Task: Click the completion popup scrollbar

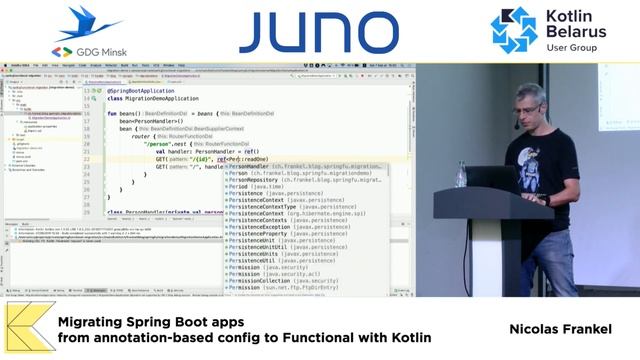Action: [x=388, y=171]
